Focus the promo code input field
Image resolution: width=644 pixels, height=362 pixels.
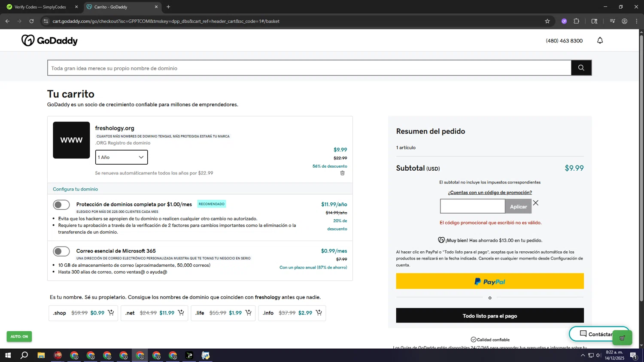point(473,206)
